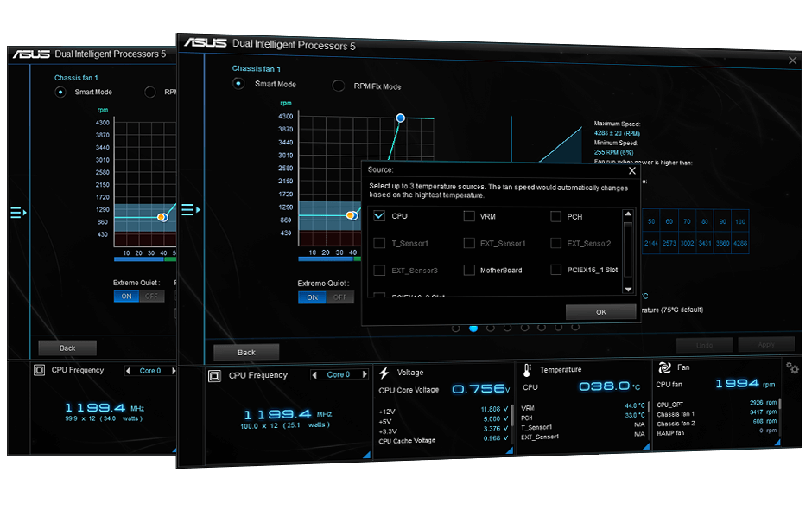The width and height of the screenshot is (812, 517).
Task: Check the T_Sensor1 source box
Action: click(x=379, y=243)
